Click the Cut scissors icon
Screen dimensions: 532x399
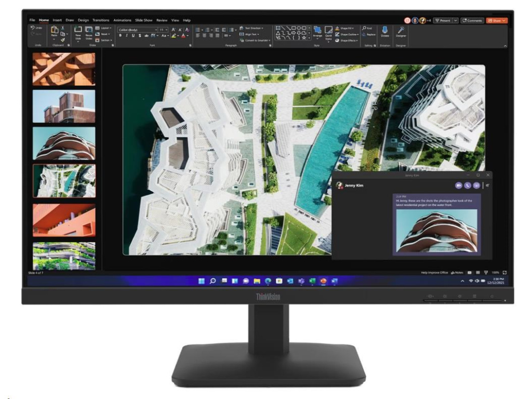[x=63, y=28]
